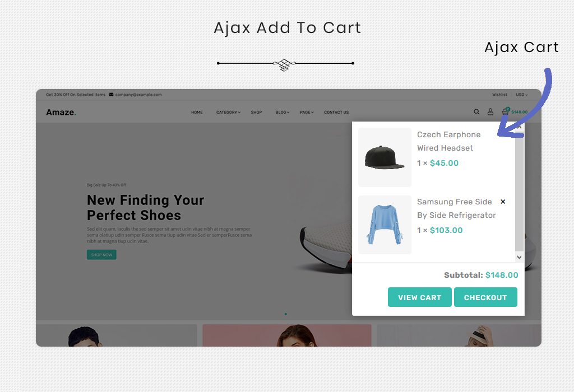Click the SHOP NOW button
Screen dimensions: 574x392
101,254
